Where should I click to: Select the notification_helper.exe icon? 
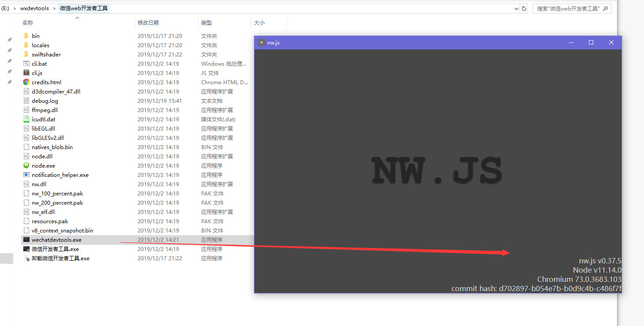[x=26, y=175]
